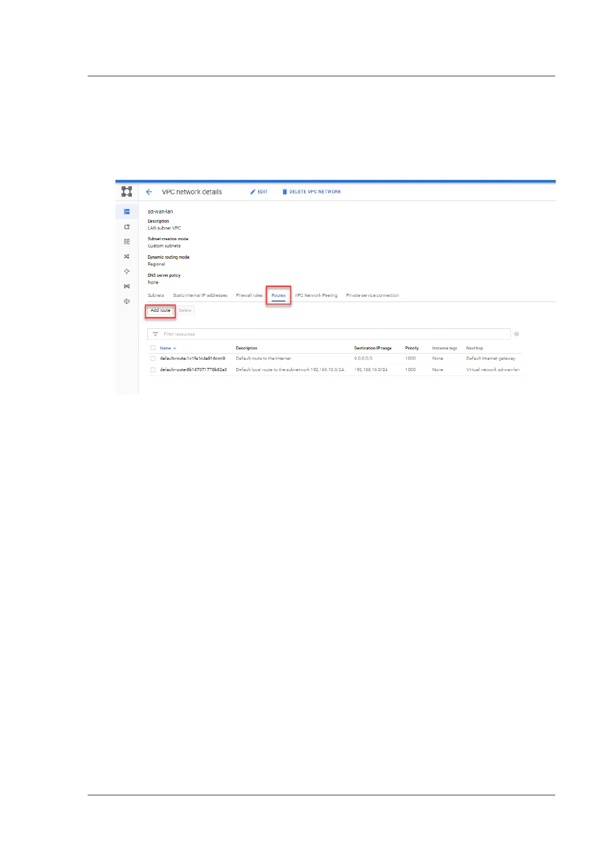This screenshot has width=614, height=868.
Task: Click 'Default route to the Internet.' description
Action: (x=264, y=358)
